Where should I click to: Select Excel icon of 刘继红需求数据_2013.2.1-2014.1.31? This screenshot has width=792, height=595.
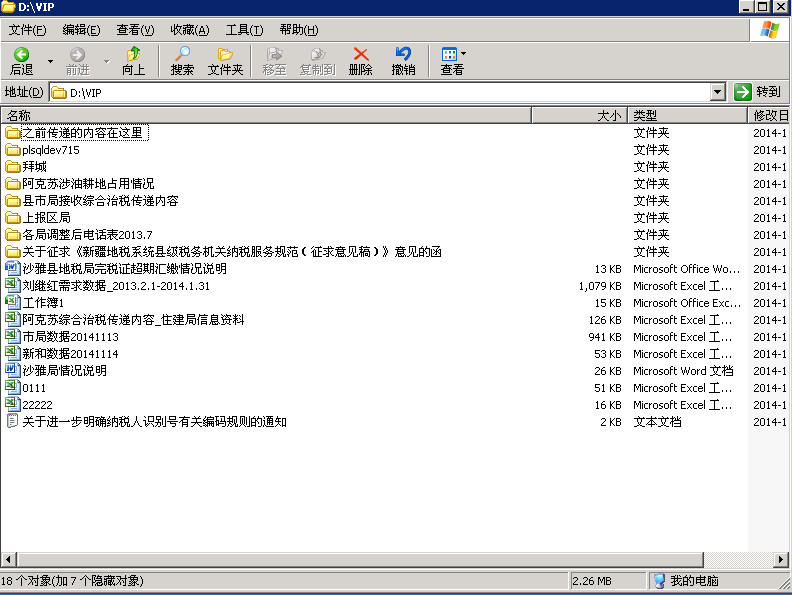coord(12,285)
